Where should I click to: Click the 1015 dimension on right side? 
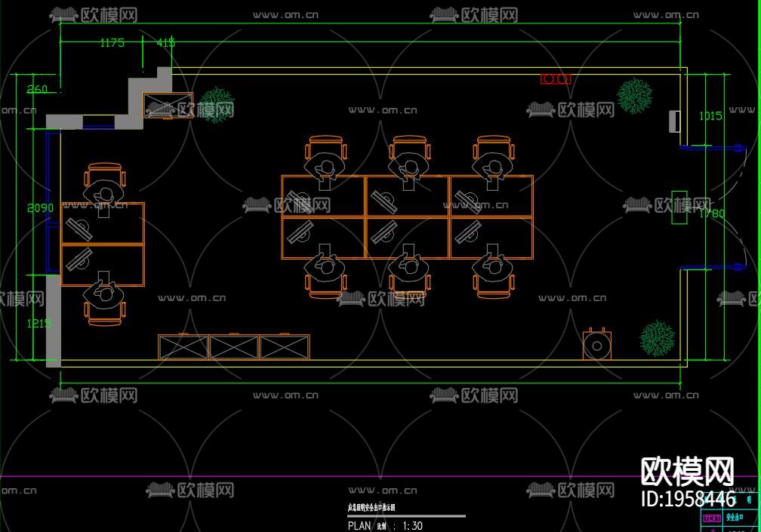pyautogui.click(x=710, y=116)
